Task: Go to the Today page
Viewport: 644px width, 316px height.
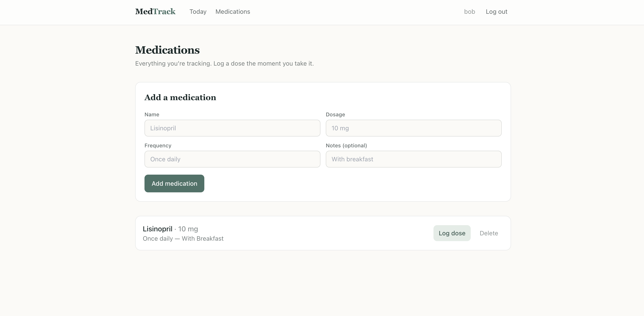Action: [x=198, y=12]
